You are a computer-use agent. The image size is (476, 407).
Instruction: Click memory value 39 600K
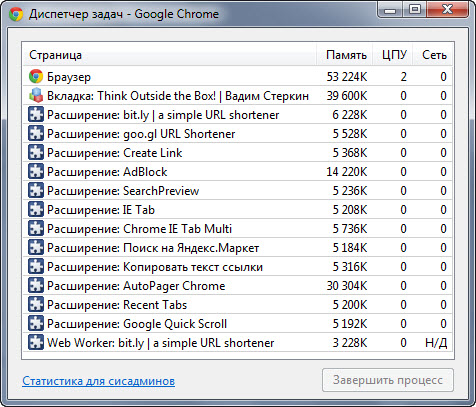tap(347, 96)
